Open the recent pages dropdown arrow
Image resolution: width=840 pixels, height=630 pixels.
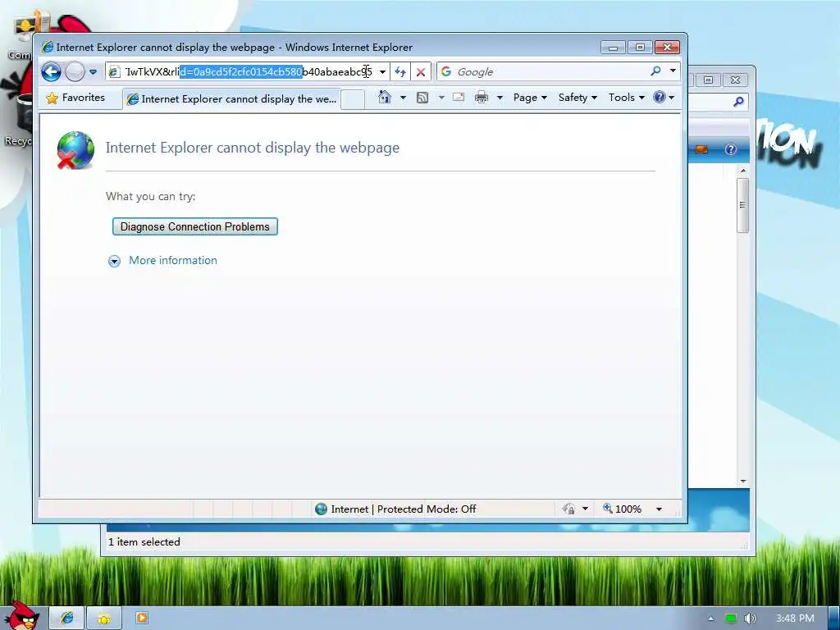pyautogui.click(x=93, y=72)
